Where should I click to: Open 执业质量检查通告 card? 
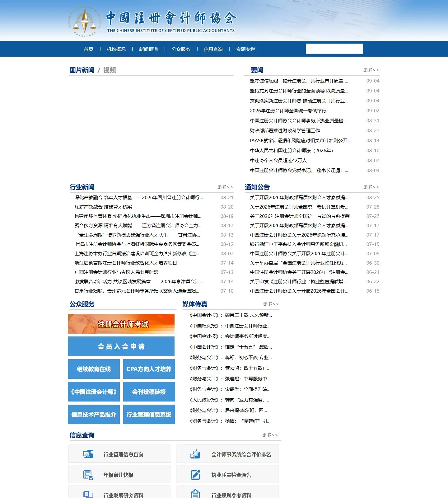click(227, 474)
